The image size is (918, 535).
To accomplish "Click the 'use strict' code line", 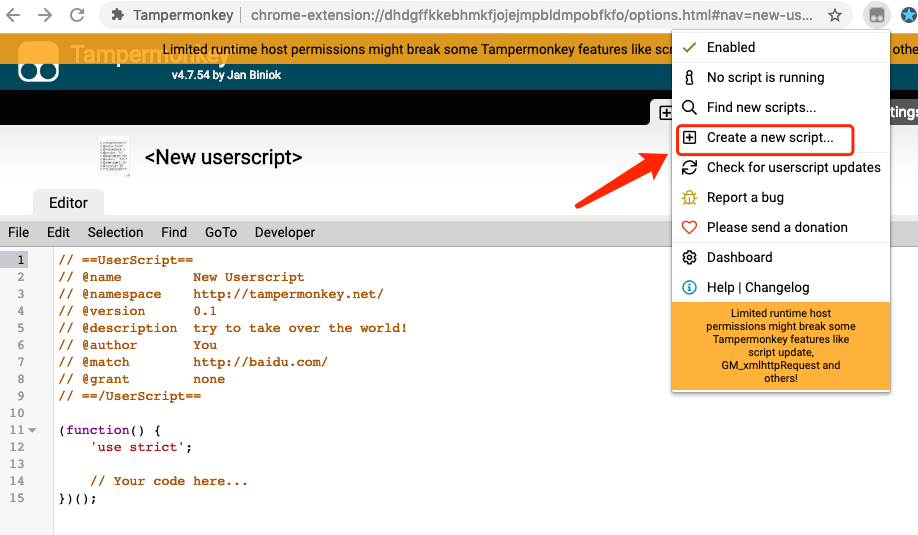I will tap(141, 447).
